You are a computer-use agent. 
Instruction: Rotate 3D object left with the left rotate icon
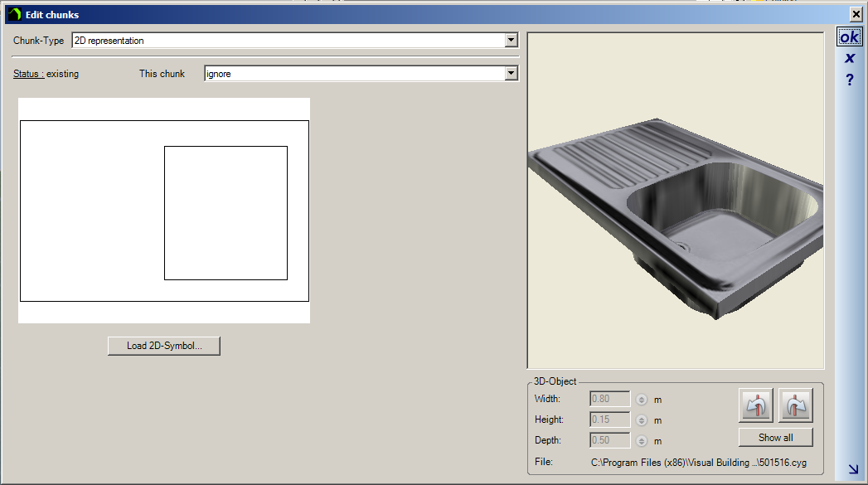coord(755,405)
